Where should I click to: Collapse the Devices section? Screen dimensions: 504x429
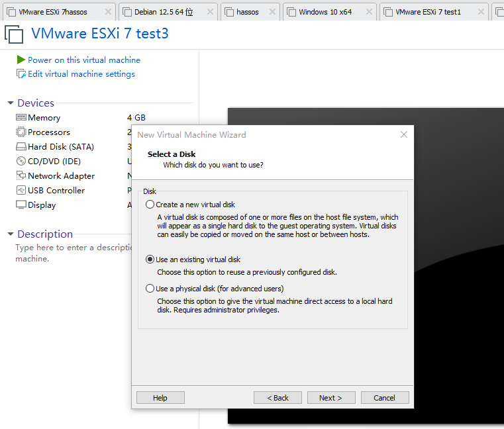click(11, 103)
